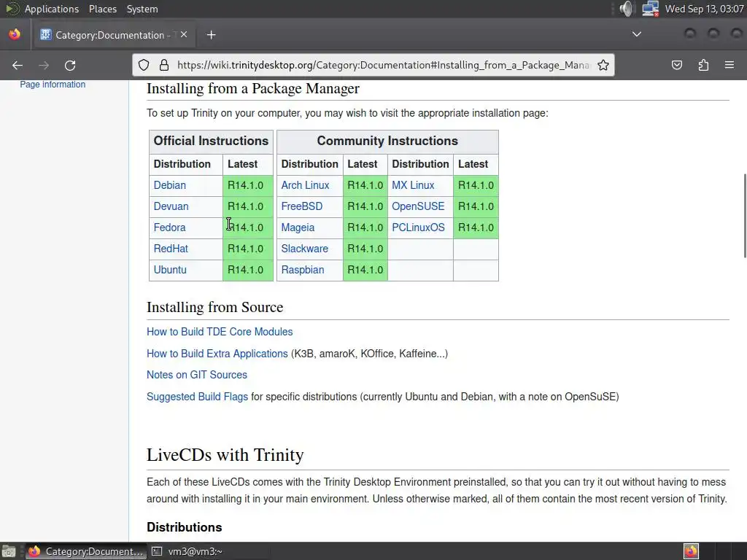The height and width of the screenshot is (560, 747).
Task: Open How to Build Extra Applications link
Action: [217, 354]
